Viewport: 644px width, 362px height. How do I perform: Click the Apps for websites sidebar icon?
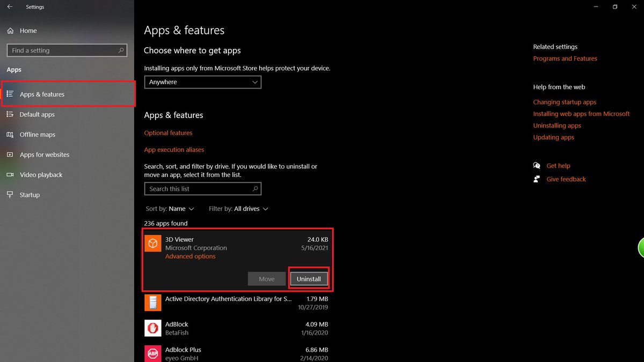click(10, 154)
